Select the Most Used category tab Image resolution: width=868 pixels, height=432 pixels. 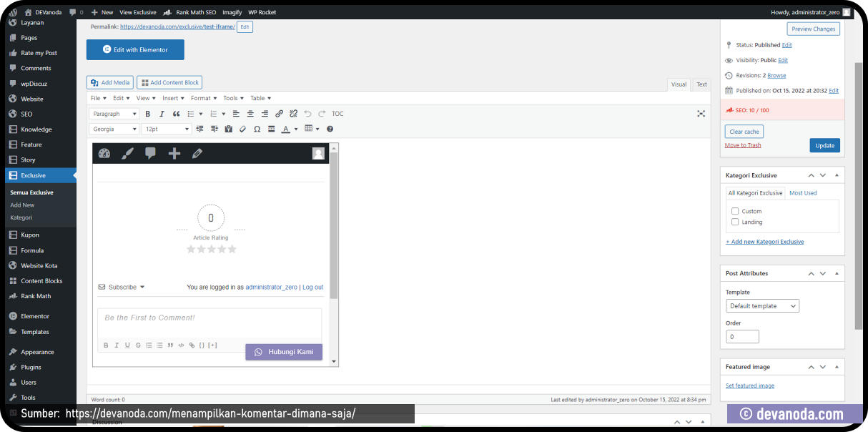pyautogui.click(x=803, y=193)
